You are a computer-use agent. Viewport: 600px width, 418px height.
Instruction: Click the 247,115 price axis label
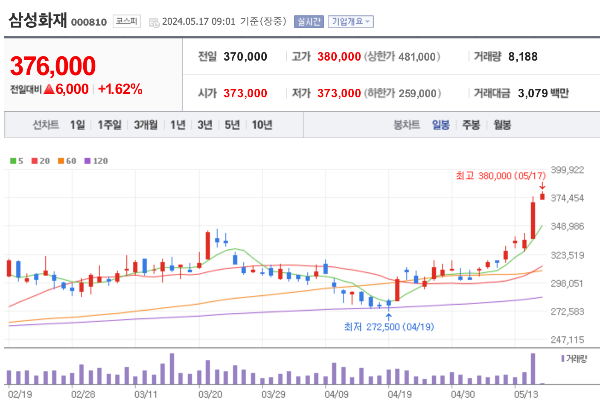[x=567, y=340]
